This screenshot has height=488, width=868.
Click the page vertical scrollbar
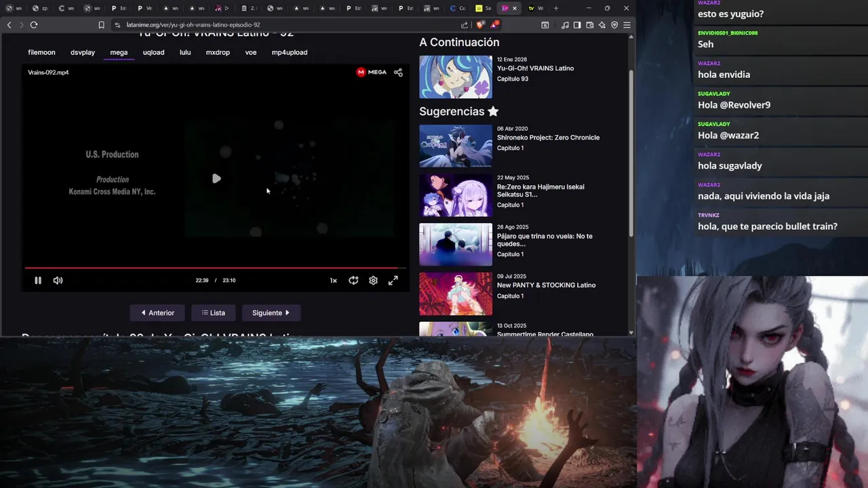click(631, 152)
